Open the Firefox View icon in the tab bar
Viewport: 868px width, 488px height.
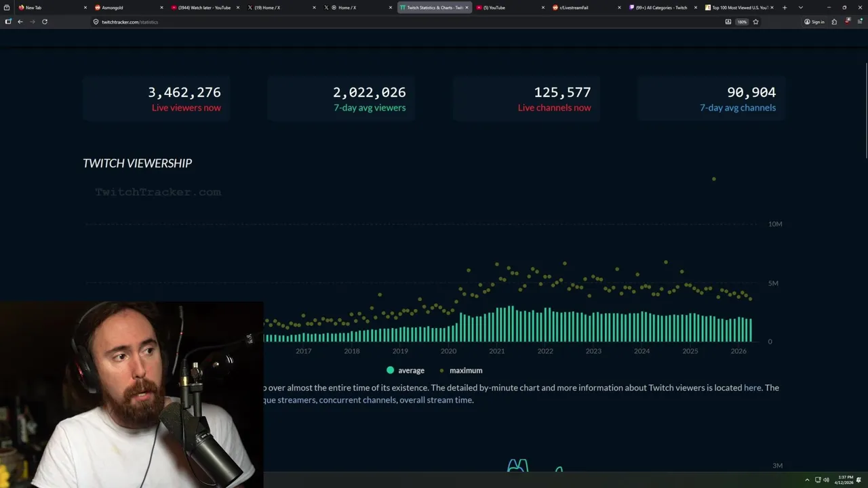[x=7, y=7]
